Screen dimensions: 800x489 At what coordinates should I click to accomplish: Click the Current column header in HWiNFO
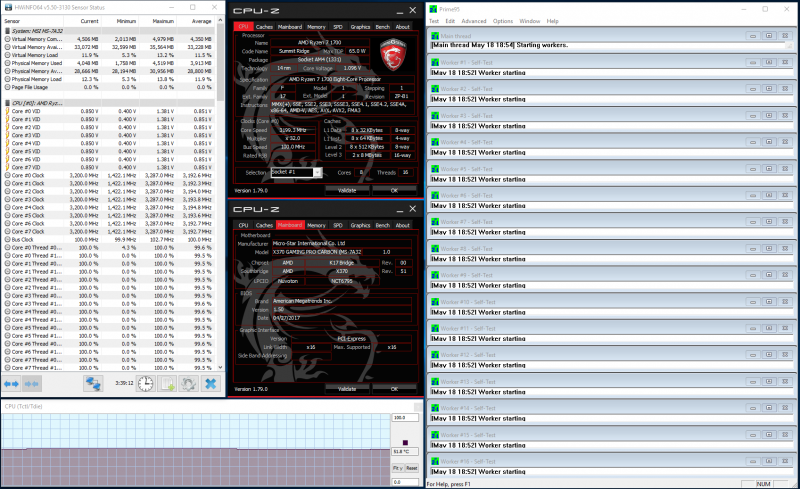point(82,21)
